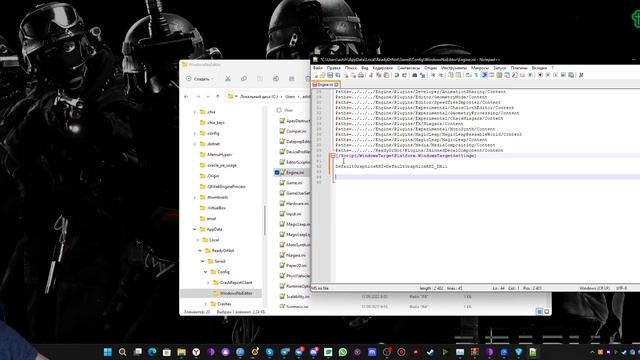Image resolution: width=640 pixels, height=360 pixels.
Task: Open recent locations dropdown in Explorer
Action: [208, 97]
